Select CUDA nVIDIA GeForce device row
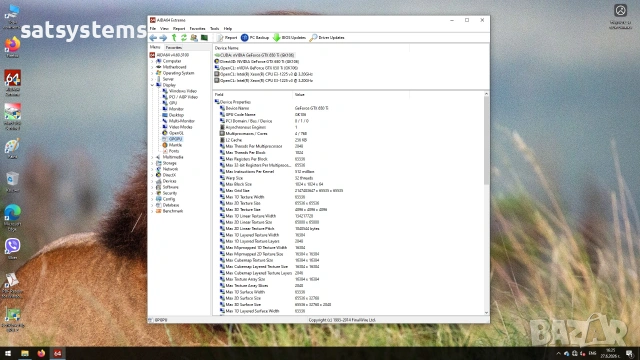The height and width of the screenshot is (360, 640). 257,55
